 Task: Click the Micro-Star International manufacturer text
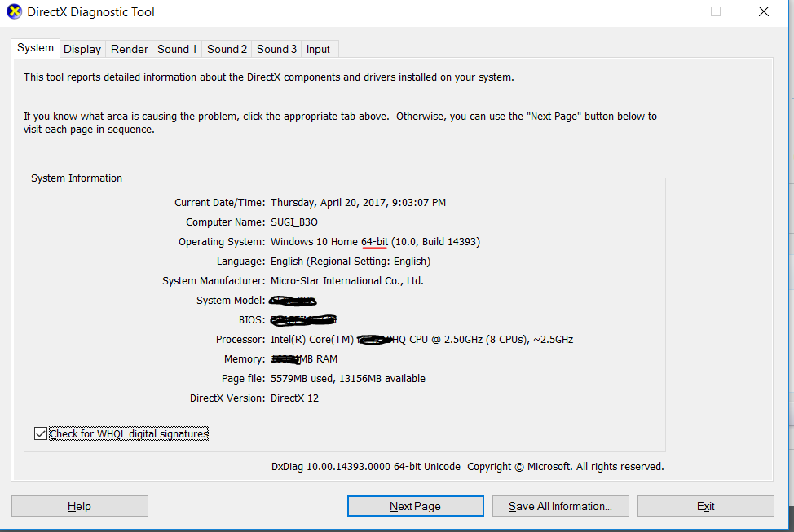pos(346,281)
